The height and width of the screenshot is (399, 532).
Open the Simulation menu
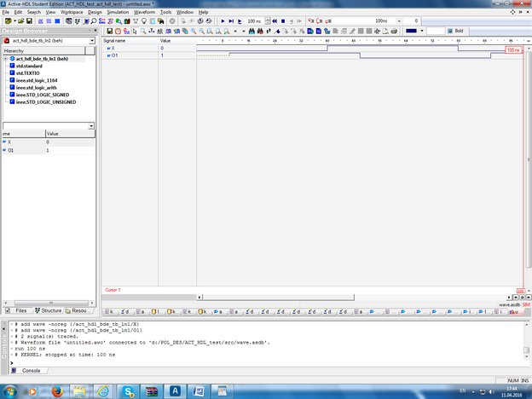118,12
